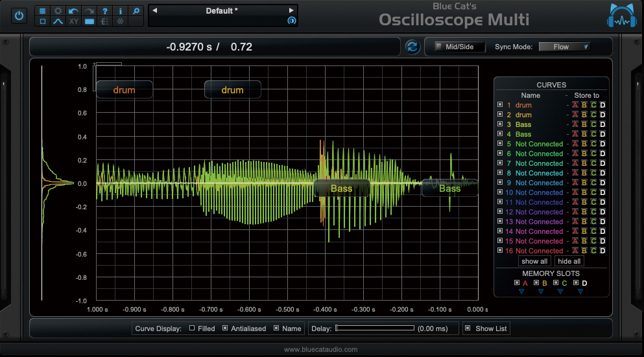Viewport: 644px width, 357px height.
Task: Adjust the Delay slider
Action: 375,328
